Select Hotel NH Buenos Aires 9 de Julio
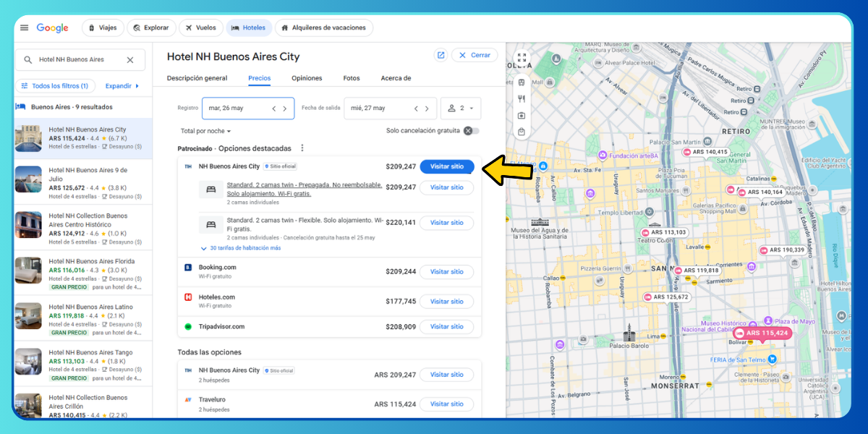The width and height of the screenshot is (868, 434). [x=83, y=183]
